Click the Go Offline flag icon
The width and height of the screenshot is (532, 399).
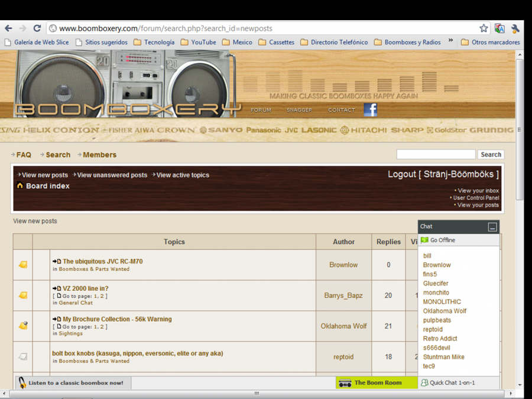coord(424,240)
